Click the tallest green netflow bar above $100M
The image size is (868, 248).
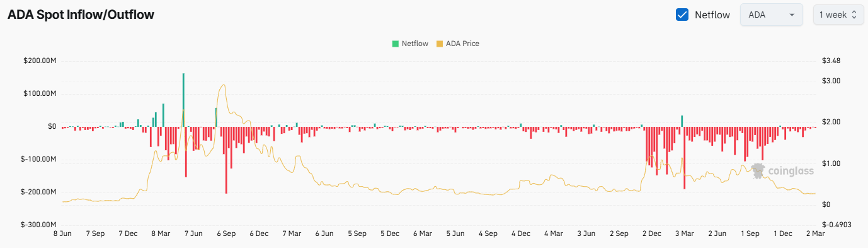click(183, 100)
